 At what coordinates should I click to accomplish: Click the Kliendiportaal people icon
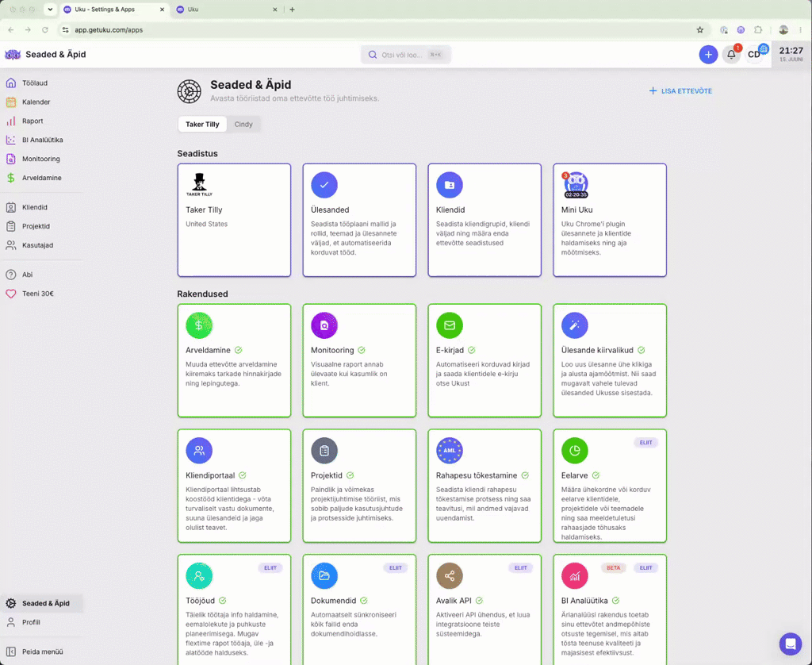[x=199, y=451]
